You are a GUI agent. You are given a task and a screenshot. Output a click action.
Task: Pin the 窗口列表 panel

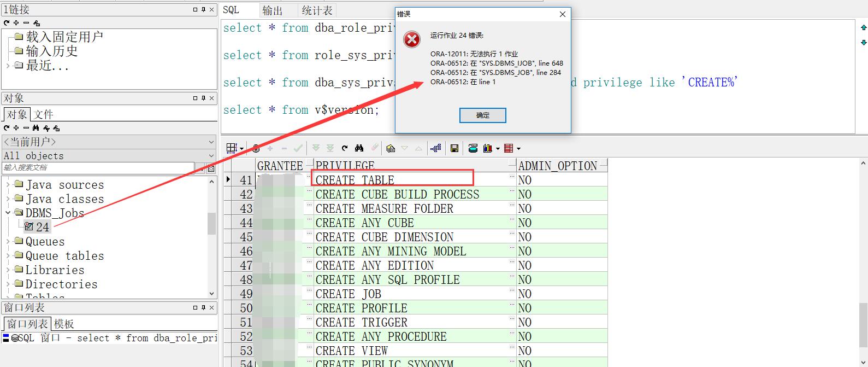[203, 307]
